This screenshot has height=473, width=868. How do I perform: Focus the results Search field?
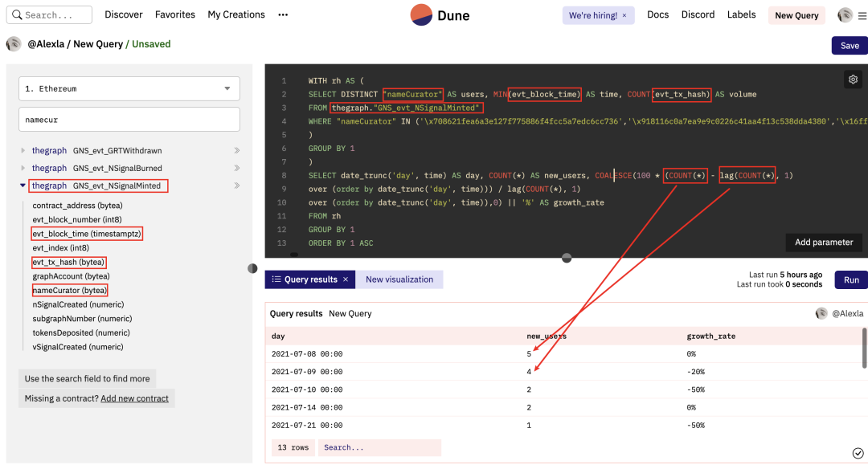(x=379, y=447)
